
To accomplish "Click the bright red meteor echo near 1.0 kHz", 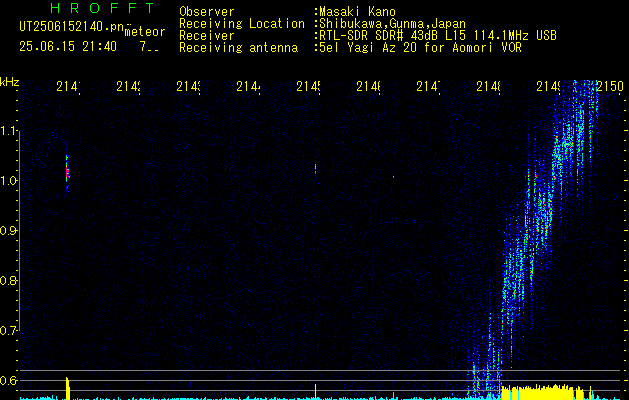I will (x=67, y=173).
